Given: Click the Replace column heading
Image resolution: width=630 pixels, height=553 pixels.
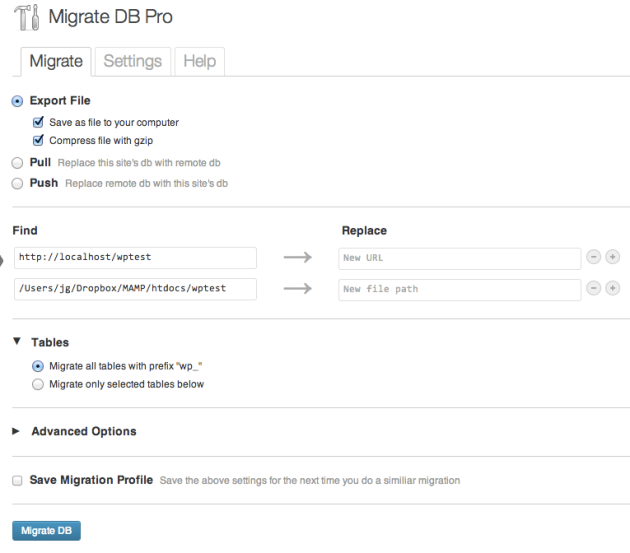Looking at the screenshot, I should coord(364,231).
